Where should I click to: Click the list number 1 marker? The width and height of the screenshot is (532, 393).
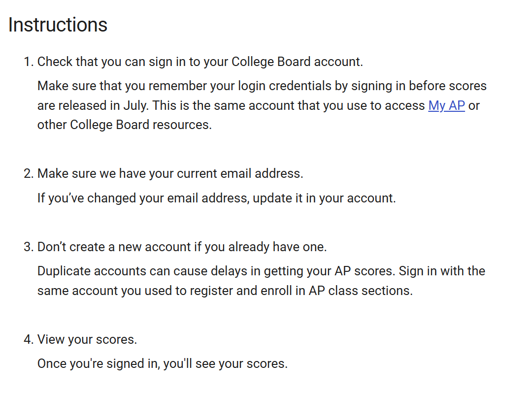click(29, 62)
